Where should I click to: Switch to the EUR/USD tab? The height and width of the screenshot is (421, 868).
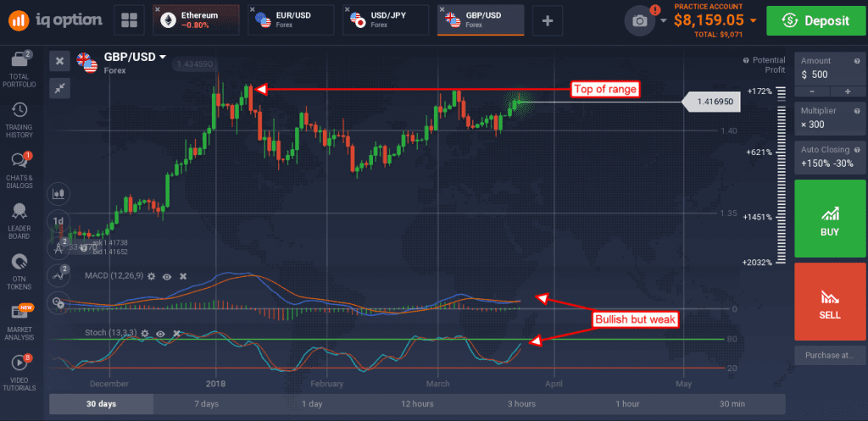coord(292,20)
